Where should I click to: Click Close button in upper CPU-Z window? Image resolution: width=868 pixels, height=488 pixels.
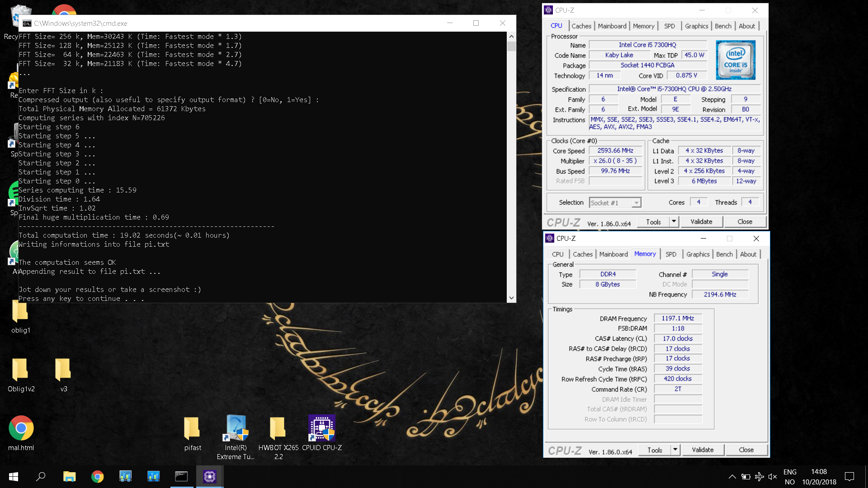tap(745, 222)
